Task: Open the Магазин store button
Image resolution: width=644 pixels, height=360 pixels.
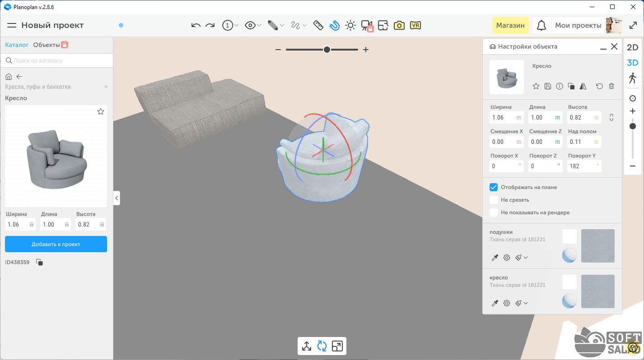Action: [510, 26]
